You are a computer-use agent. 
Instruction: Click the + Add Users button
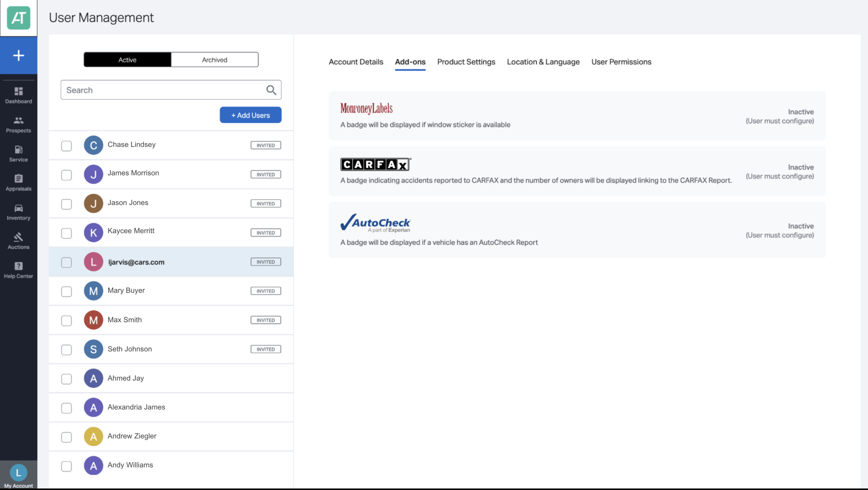coord(251,115)
